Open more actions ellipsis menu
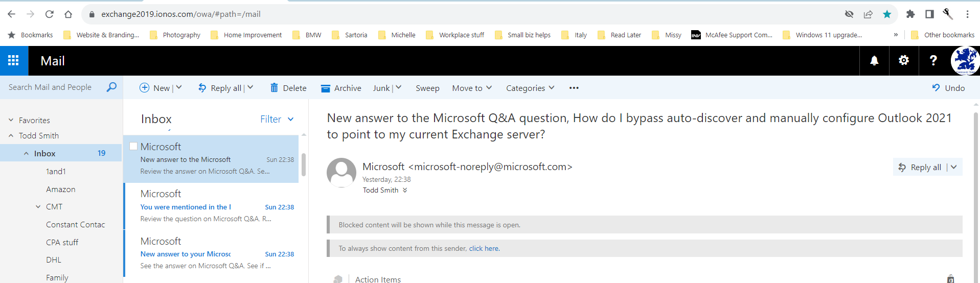 [x=574, y=88]
